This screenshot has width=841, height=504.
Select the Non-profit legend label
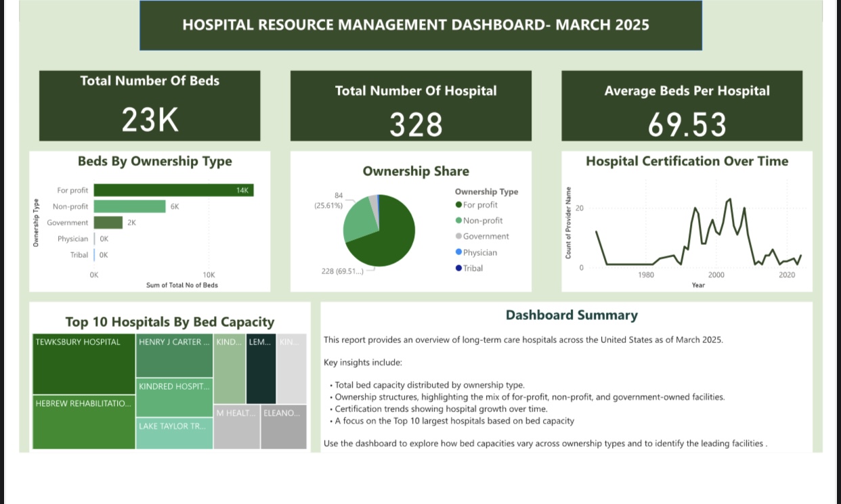pos(483,221)
